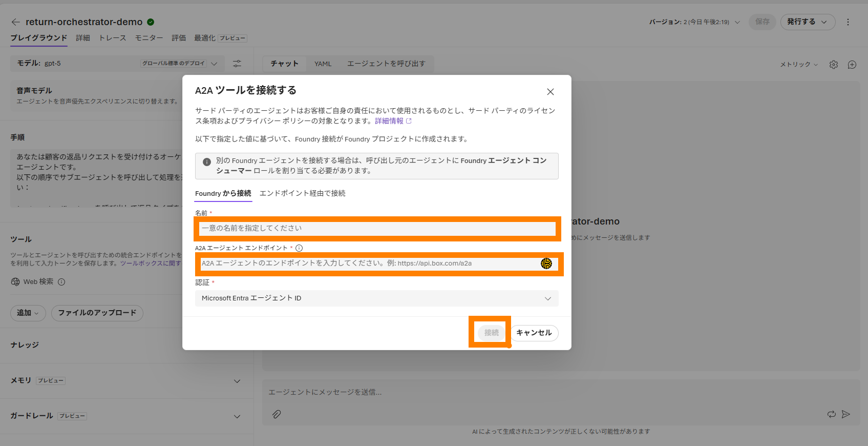
Task: Close the A2A tool dialog
Action: [x=551, y=92]
